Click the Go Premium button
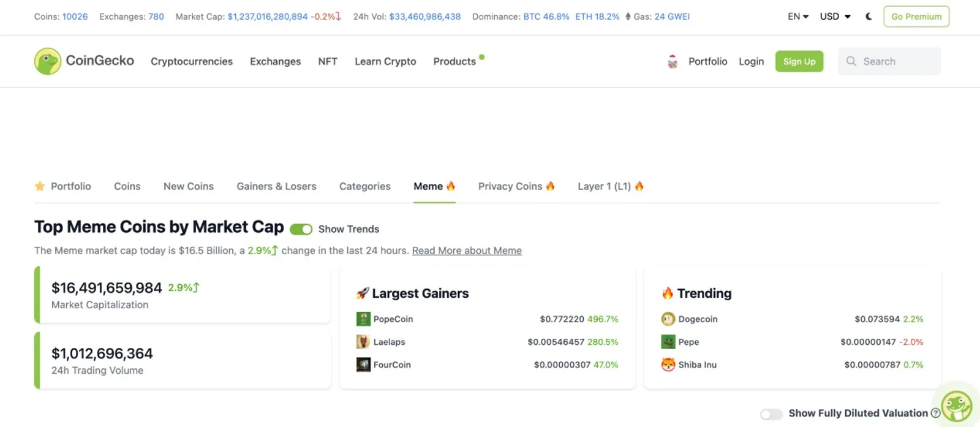The height and width of the screenshot is (427, 980). (916, 17)
